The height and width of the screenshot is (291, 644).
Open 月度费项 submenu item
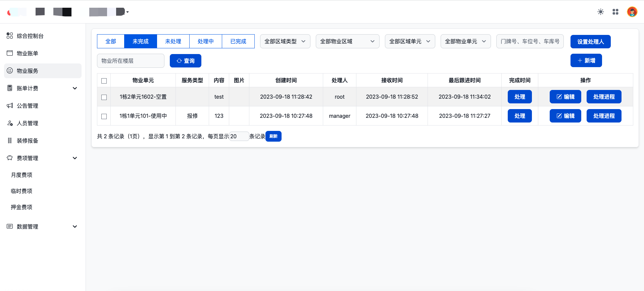(x=21, y=175)
